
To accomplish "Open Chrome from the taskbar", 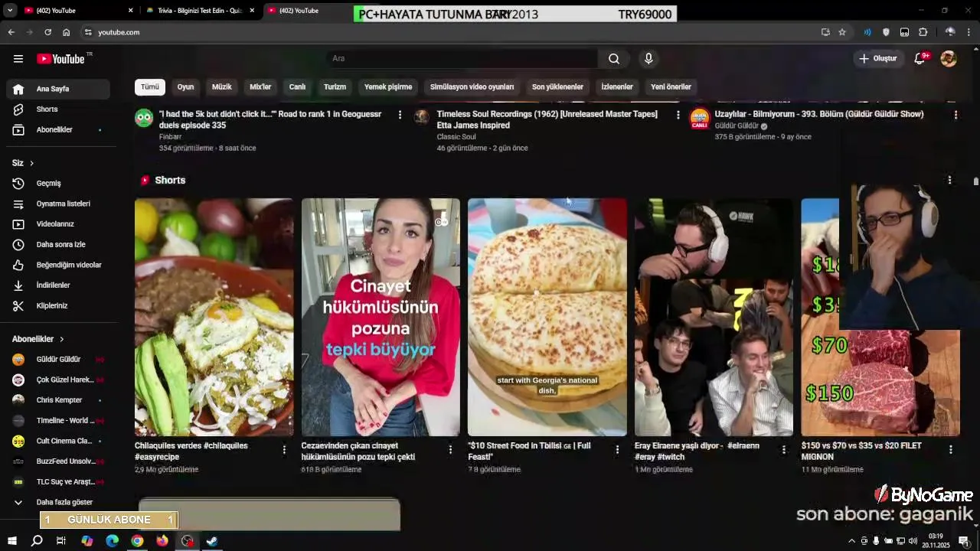I will tap(137, 541).
